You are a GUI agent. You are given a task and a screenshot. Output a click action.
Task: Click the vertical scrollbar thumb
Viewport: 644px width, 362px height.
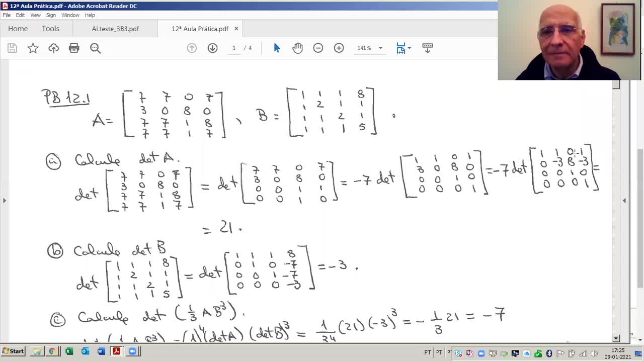pos(616,84)
